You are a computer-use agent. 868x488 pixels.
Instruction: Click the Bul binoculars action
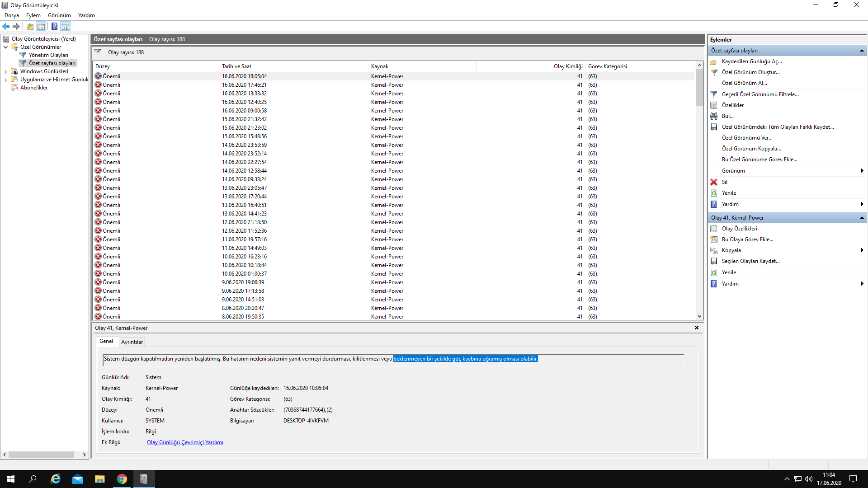pyautogui.click(x=727, y=116)
